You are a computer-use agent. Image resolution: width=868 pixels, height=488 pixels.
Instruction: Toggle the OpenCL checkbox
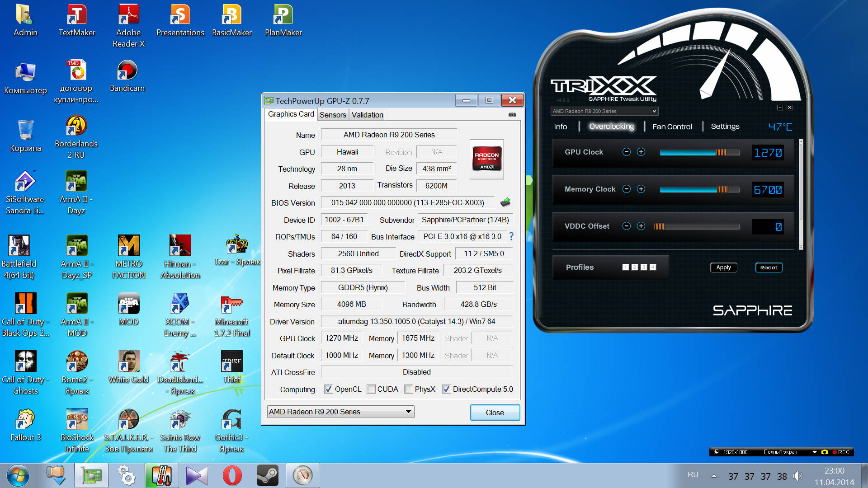[329, 389]
